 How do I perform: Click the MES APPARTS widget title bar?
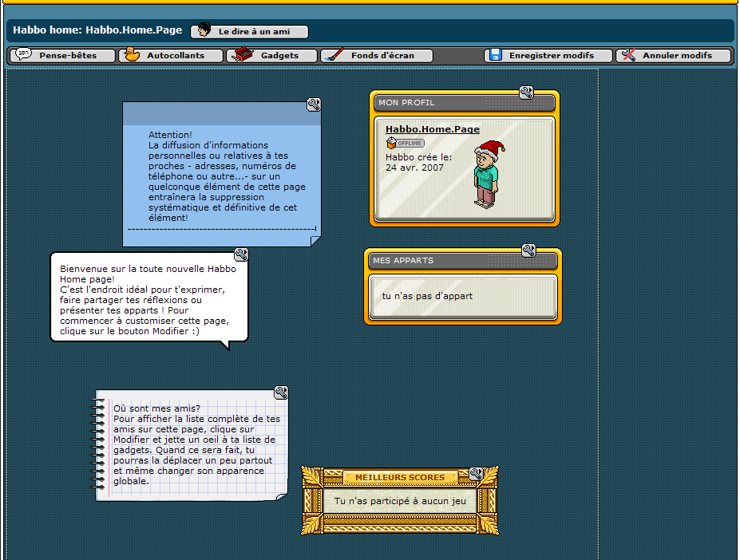[x=462, y=260]
